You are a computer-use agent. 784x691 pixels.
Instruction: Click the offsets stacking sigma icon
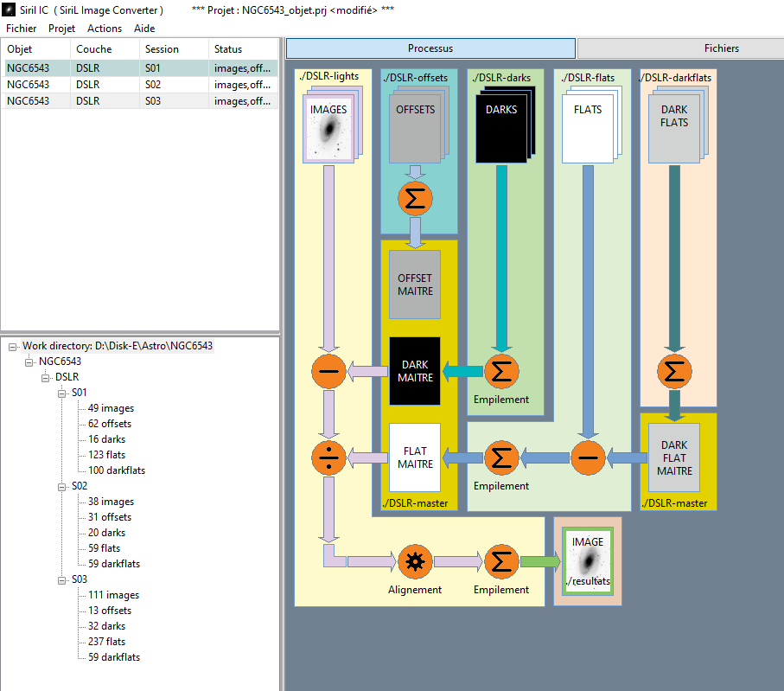coord(415,199)
